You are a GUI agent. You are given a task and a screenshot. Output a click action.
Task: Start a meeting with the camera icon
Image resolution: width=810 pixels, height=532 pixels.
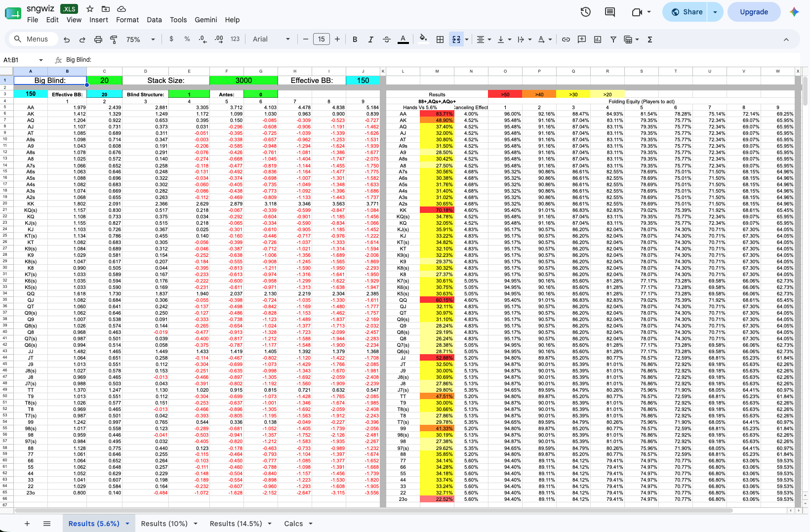(641, 12)
